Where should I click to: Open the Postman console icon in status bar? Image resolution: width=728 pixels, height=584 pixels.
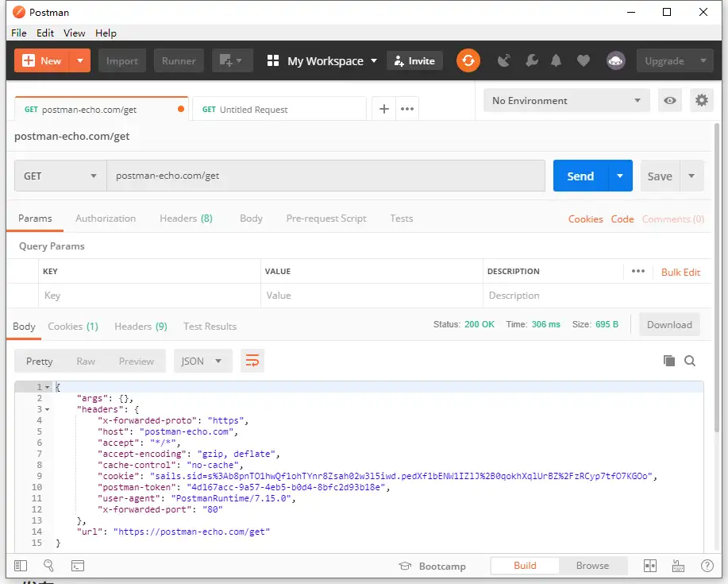tap(78, 566)
